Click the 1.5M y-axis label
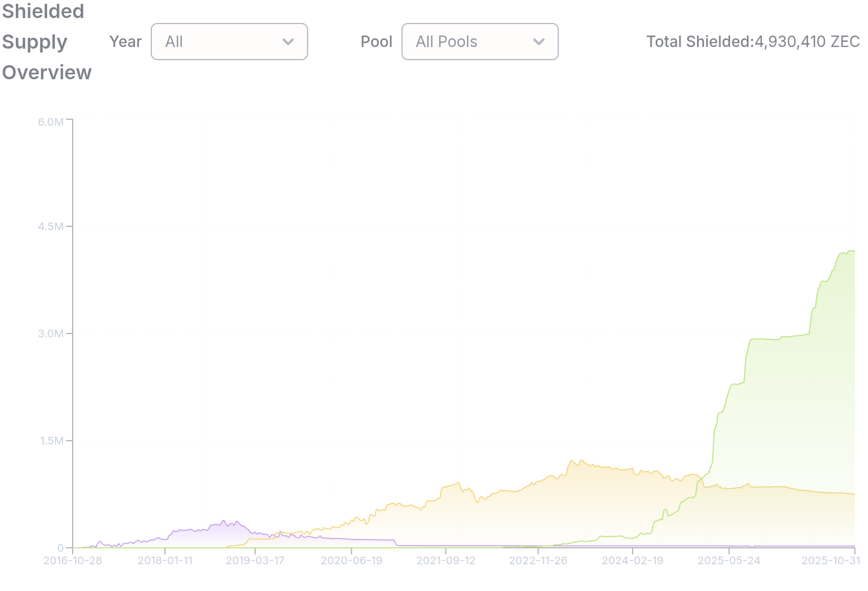The height and width of the screenshot is (591, 868). point(52,441)
